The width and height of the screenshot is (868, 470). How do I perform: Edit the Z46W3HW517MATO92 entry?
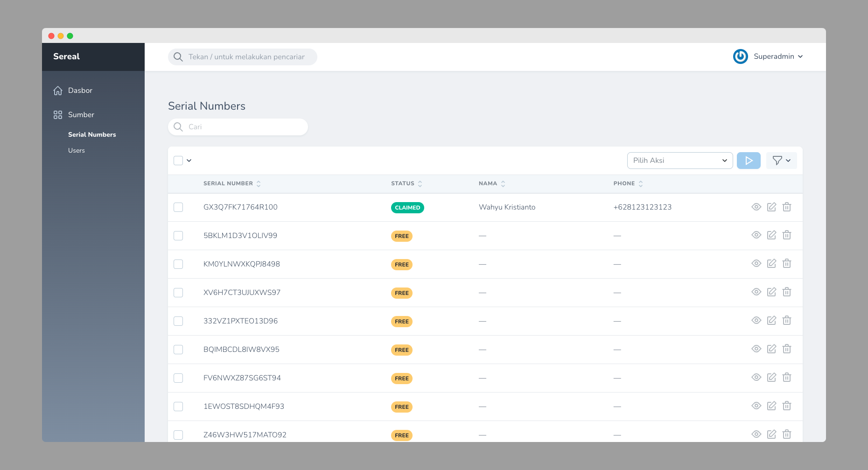pyautogui.click(x=772, y=434)
